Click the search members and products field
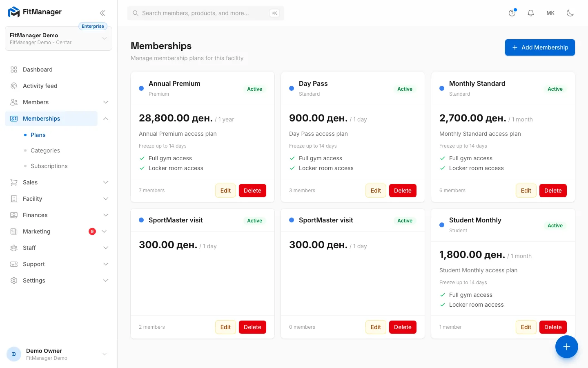 [206, 13]
